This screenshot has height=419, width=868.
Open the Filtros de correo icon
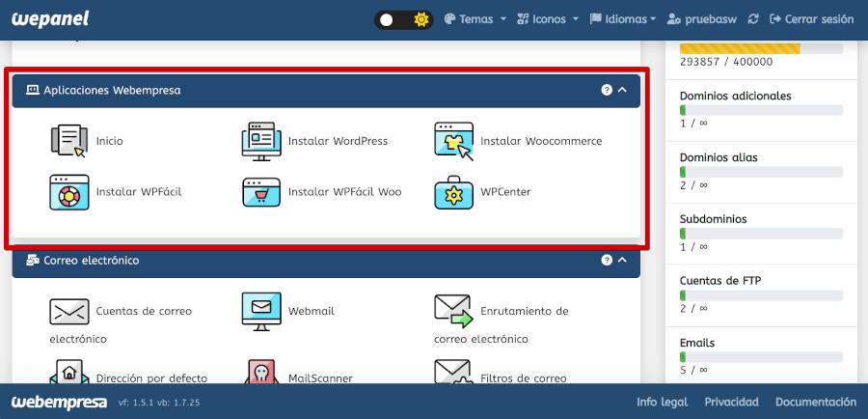(454, 373)
